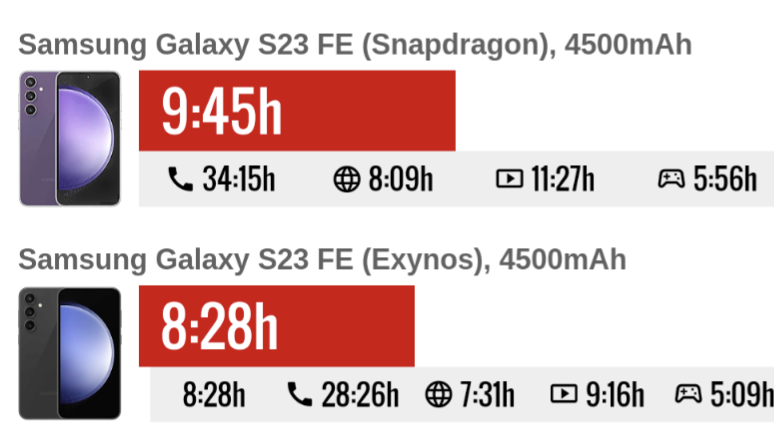Click the 28:26h Exynos call time
This screenshot has height=436, width=774.
[x=360, y=394]
